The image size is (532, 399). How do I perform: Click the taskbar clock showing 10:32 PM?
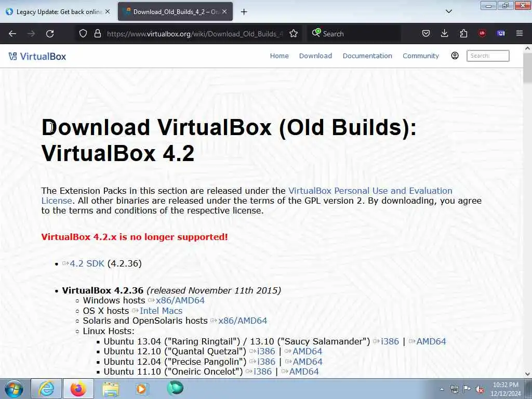click(x=505, y=389)
